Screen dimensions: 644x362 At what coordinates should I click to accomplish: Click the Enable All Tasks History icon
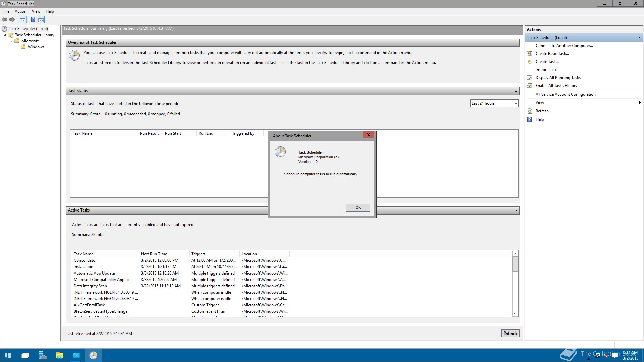tap(530, 86)
